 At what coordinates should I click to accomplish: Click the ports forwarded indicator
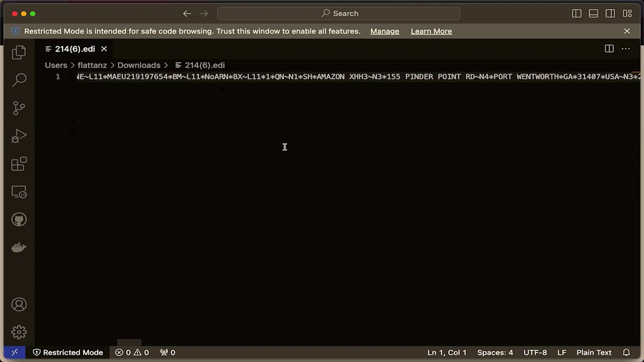click(x=167, y=352)
